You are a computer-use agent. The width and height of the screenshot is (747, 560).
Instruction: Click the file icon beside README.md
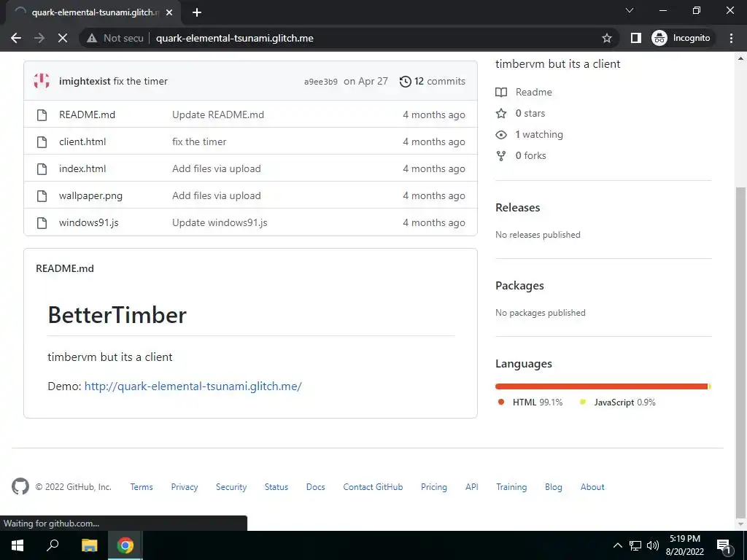(x=42, y=114)
